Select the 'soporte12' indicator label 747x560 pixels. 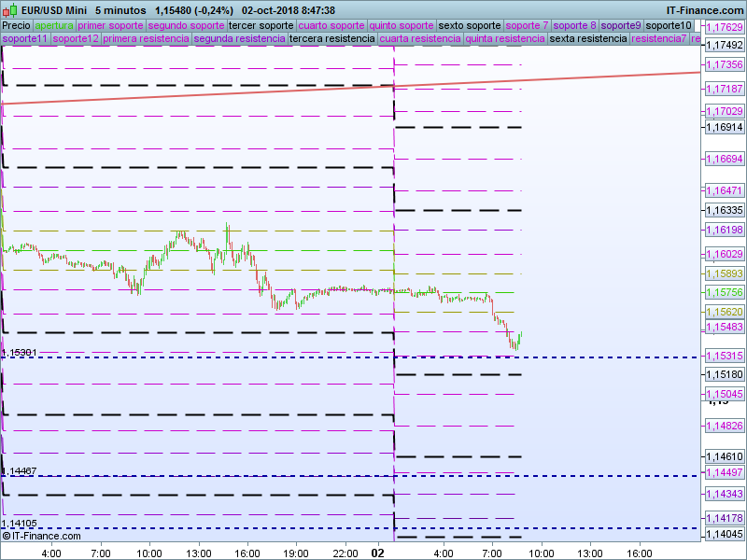(76, 39)
